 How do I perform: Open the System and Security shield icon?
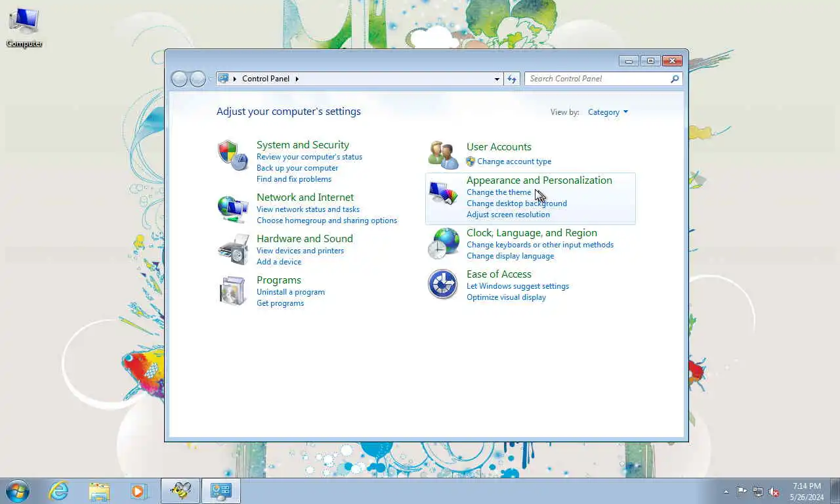pos(233,156)
